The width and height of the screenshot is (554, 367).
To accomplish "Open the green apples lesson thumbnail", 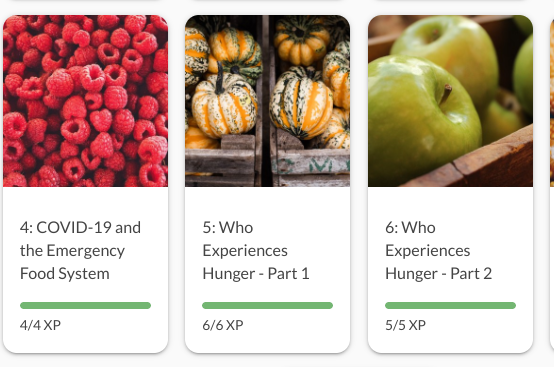I will coord(450,101).
